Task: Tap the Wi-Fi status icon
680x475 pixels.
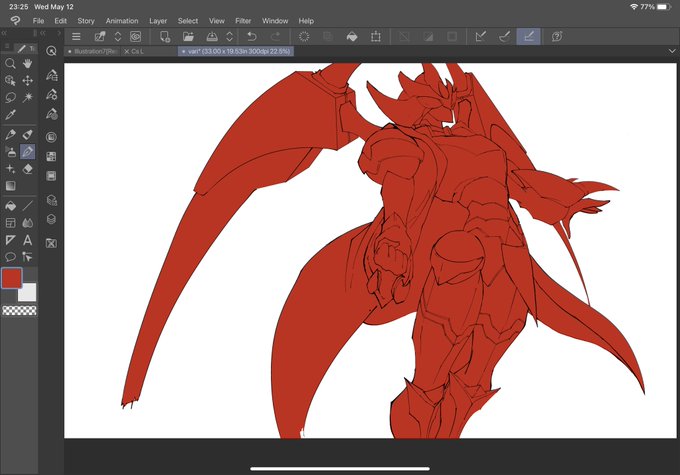Action: [x=634, y=7]
